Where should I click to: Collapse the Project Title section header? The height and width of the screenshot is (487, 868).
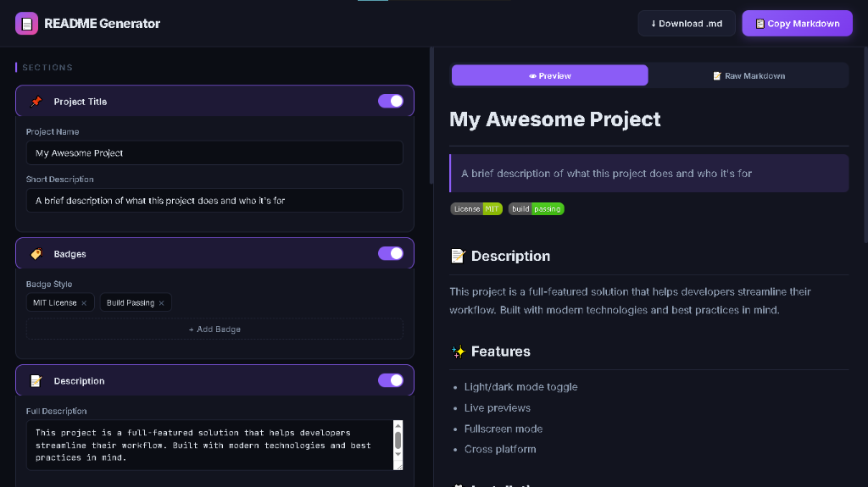[x=214, y=102]
